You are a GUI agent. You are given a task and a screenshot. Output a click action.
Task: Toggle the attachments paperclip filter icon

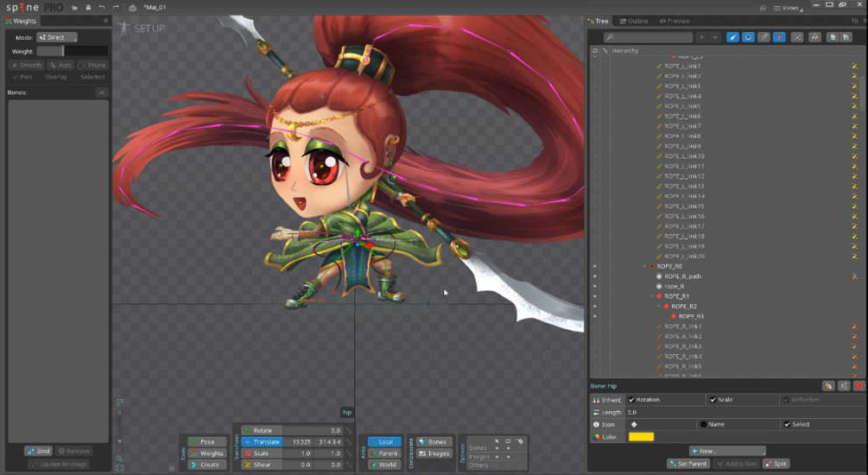[763, 37]
